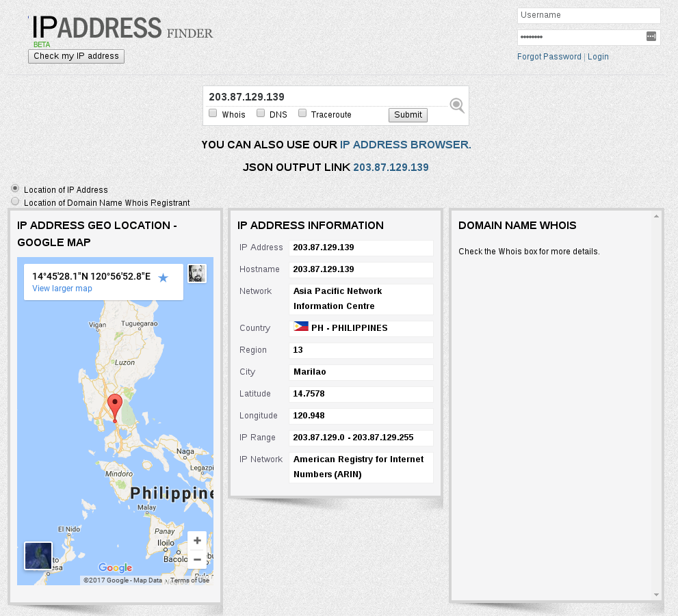
Task: Click View larger map link
Action: click(x=62, y=289)
